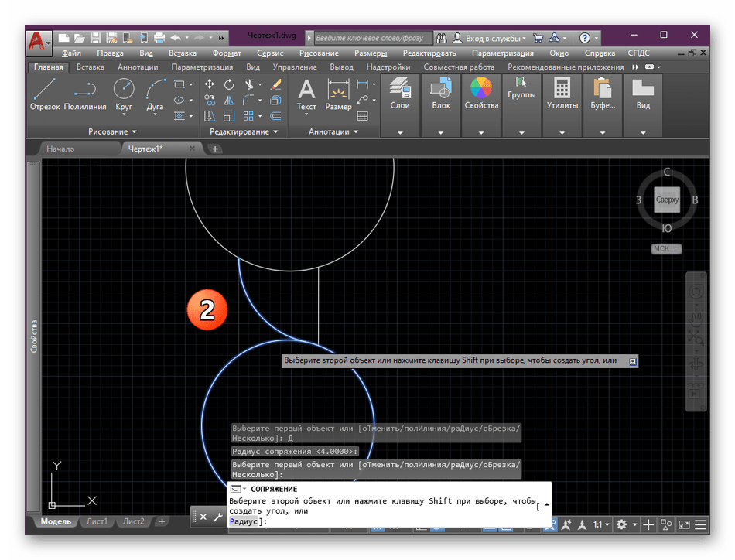Open the Утилиты calculator panel
This screenshot has width=735, height=560.
click(562, 94)
